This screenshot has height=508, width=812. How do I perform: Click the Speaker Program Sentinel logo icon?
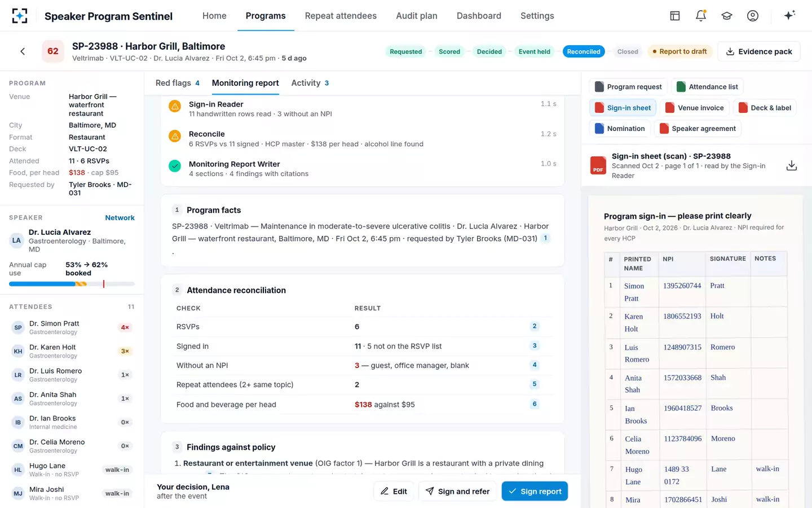(20, 16)
